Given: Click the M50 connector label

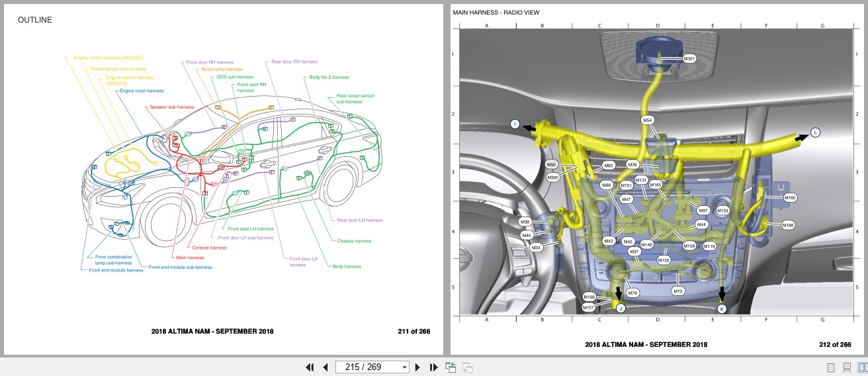Looking at the screenshot, I should coord(552,164).
